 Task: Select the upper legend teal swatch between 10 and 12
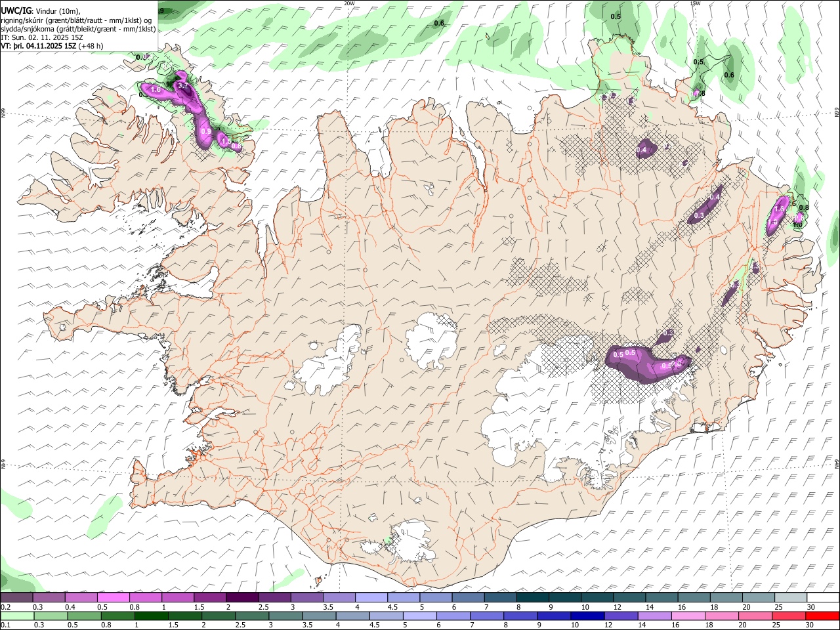[597, 597]
